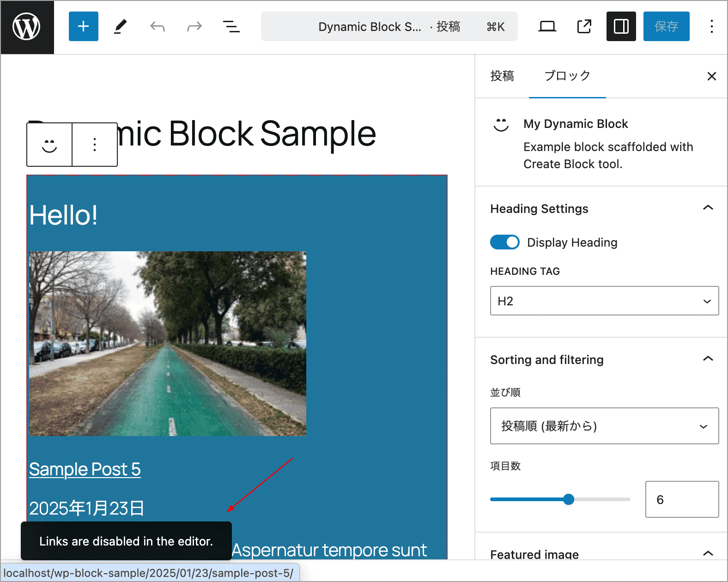Switch to the 投稿 tab
The height and width of the screenshot is (582, 728).
502,76
